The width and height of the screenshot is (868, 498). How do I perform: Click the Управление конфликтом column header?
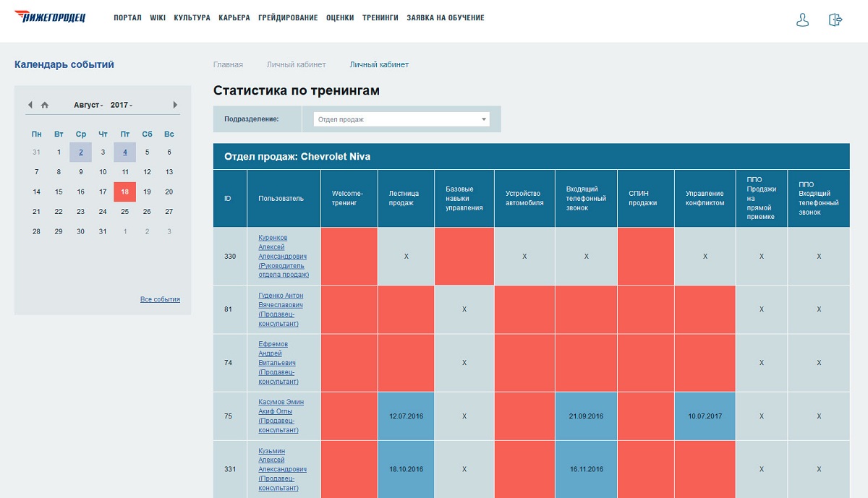[x=705, y=198]
